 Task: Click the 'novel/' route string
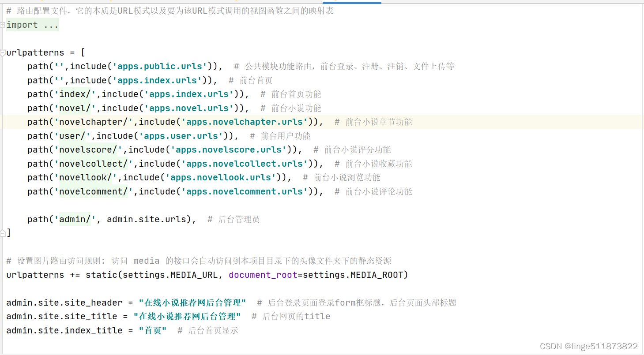(x=75, y=108)
